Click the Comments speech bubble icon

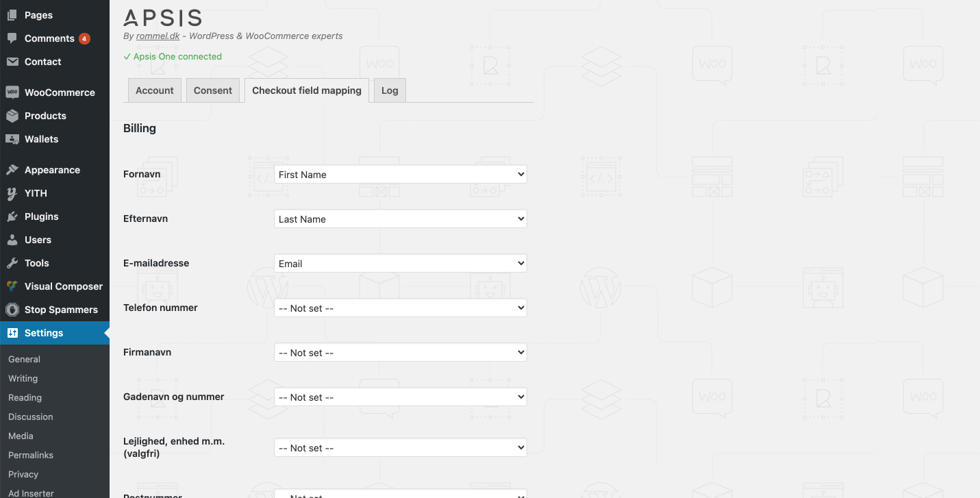point(12,38)
